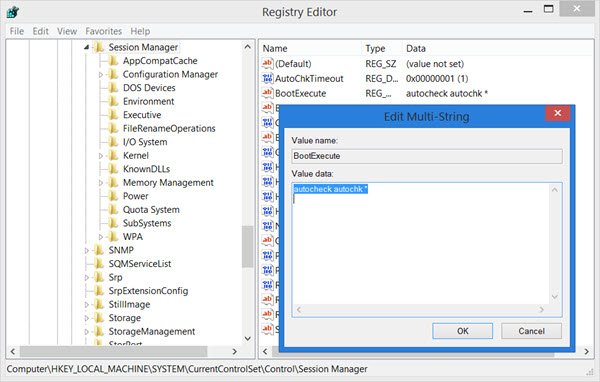Click Cancel in Edit Multi-String dialog
Viewport: 600px width, 382px height.
click(x=532, y=331)
